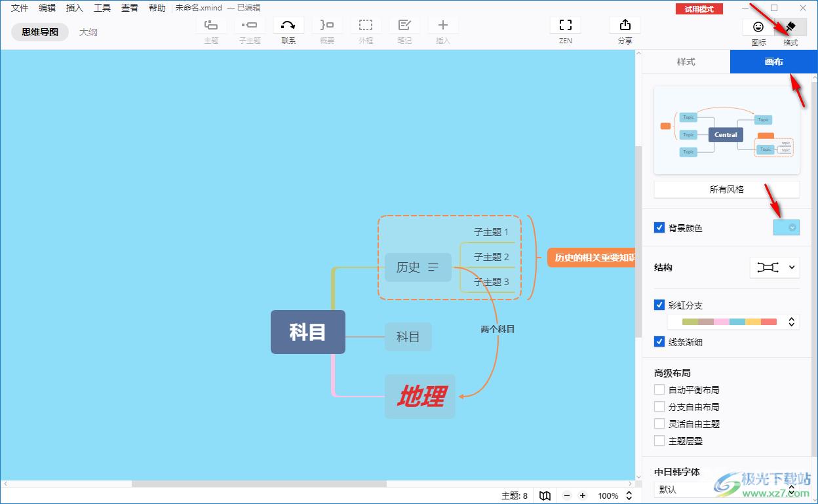The height and width of the screenshot is (504, 818).
Task: Zoom out with the minus button
Action: click(x=567, y=495)
